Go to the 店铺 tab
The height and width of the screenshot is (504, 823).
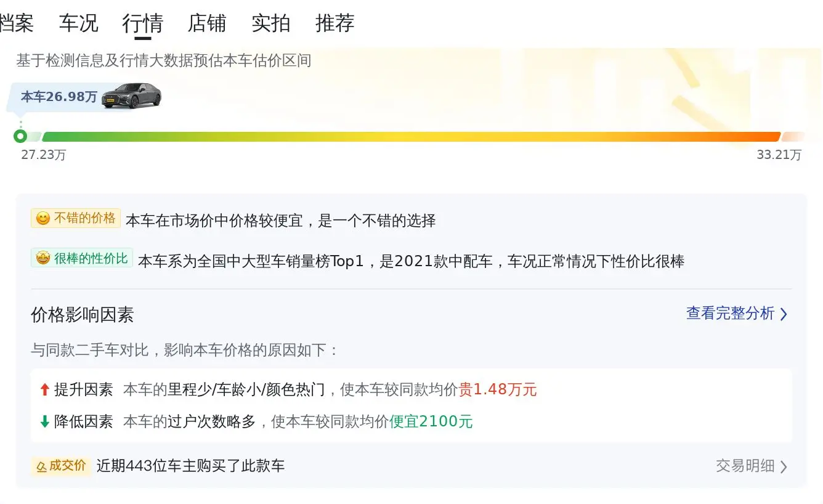[207, 23]
